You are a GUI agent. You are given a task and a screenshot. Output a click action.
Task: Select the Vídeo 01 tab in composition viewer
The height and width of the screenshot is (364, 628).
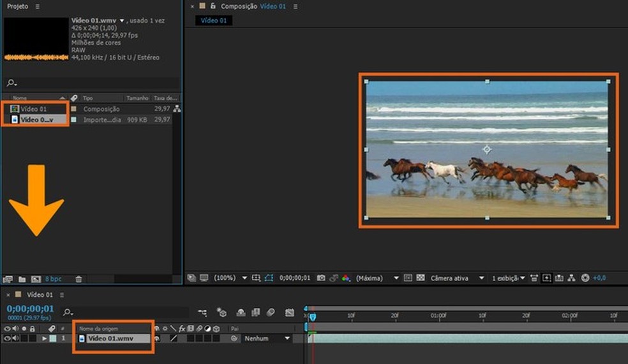click(x=214, y=20)
